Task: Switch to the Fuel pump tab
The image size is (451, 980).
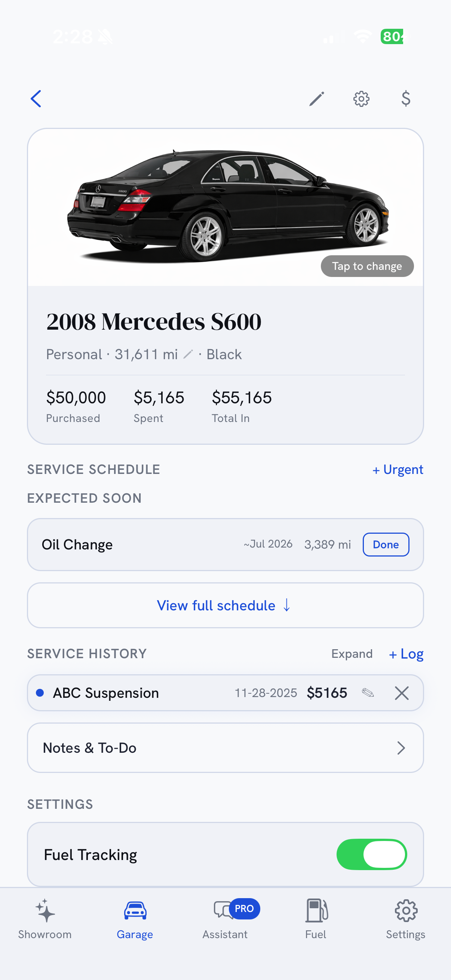Action: 316,919
